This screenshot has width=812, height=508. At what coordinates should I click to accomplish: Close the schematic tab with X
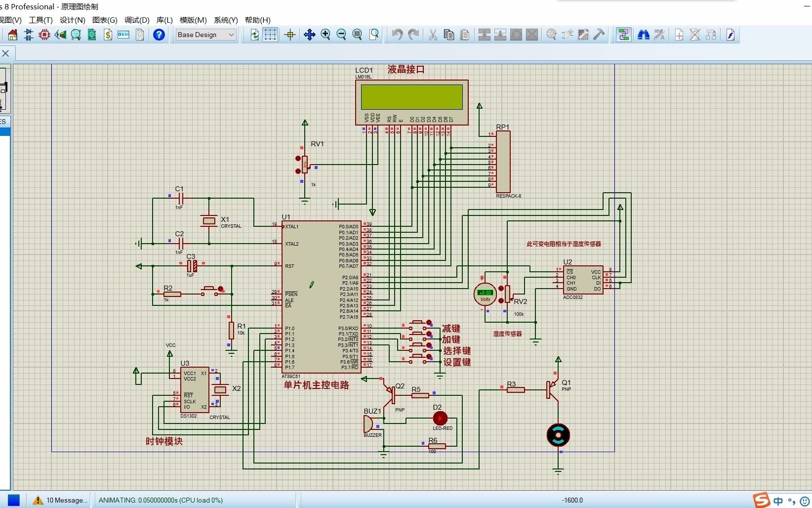click(5, 53)
